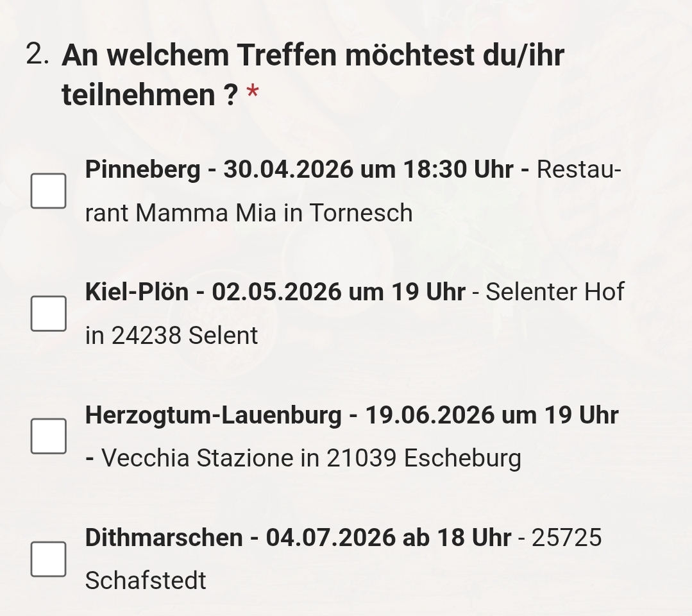Select the Herzogtum-Lauenburg checkbox
This screenshot has width=692, height=616.
[48, 436]
